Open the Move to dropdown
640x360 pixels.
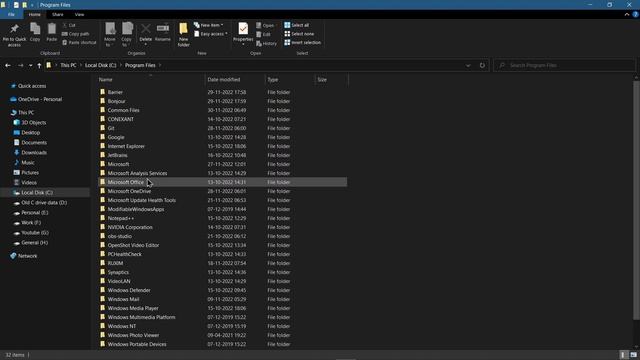110,34
